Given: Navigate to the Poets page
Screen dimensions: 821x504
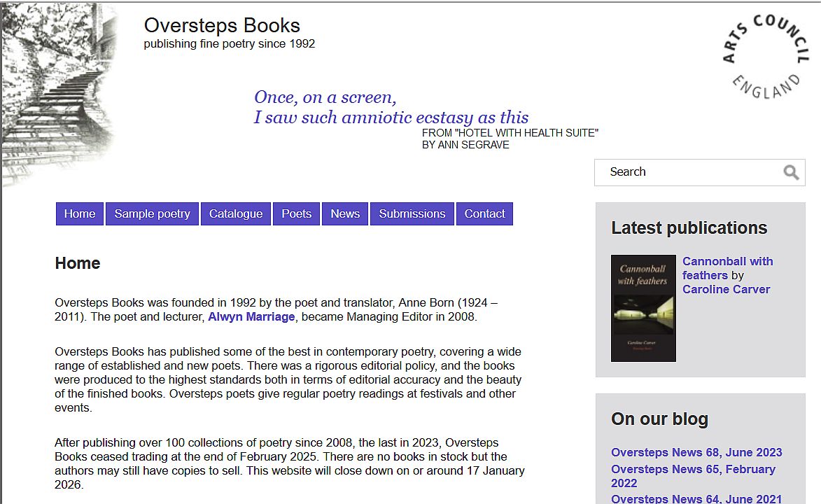Looking at the screenshot, I should pyautogui.click(x=296, y=214).
